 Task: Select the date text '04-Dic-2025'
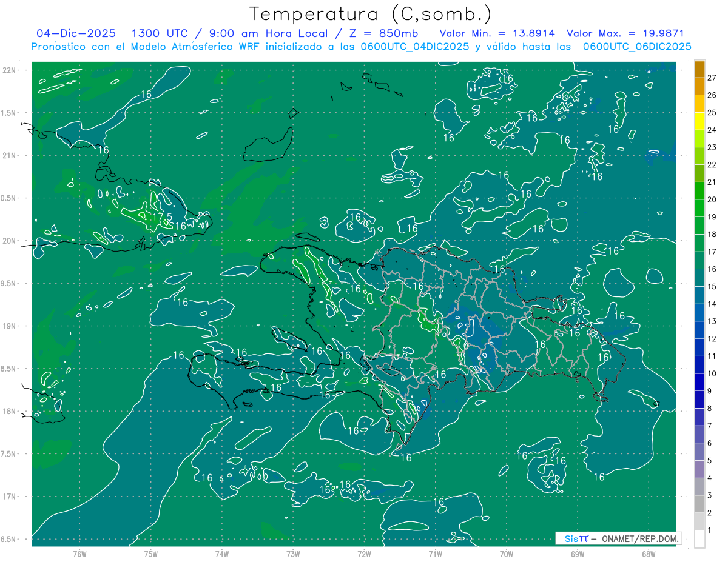click(x=76, y=33)
